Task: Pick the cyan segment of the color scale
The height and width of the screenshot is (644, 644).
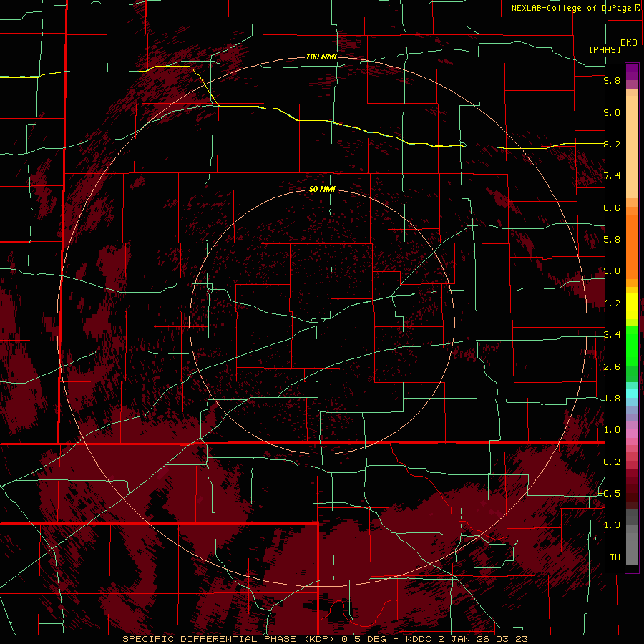Action: click(632, 394)
